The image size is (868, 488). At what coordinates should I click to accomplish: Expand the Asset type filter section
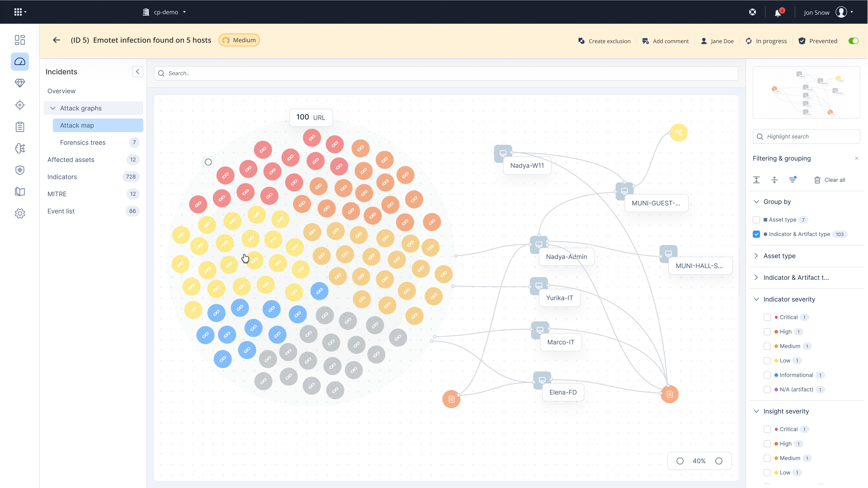pos(756,256)
